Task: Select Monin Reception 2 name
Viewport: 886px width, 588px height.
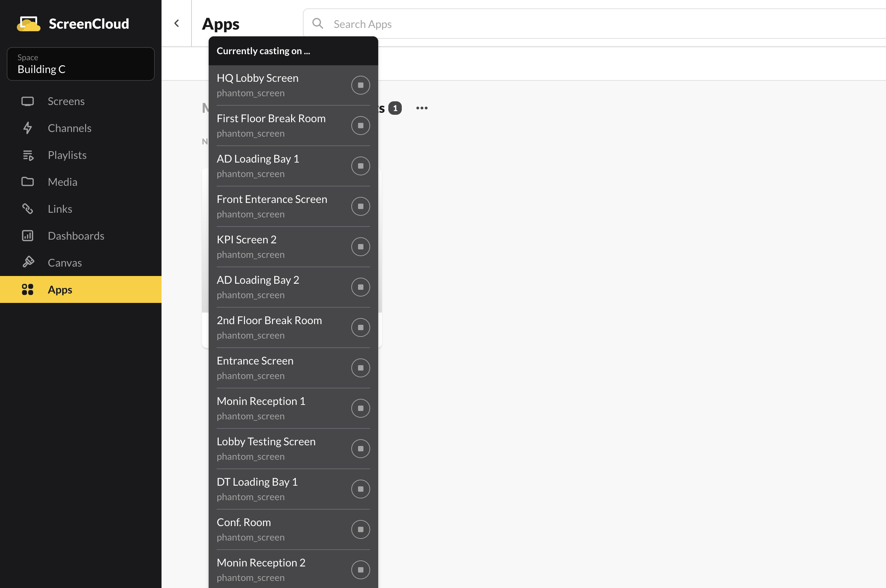Action: [261, 562]
